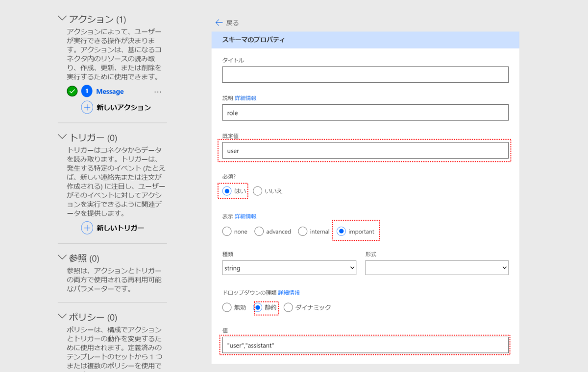Click the 説明 field containing role
The image size is (588, 372).
365,112
